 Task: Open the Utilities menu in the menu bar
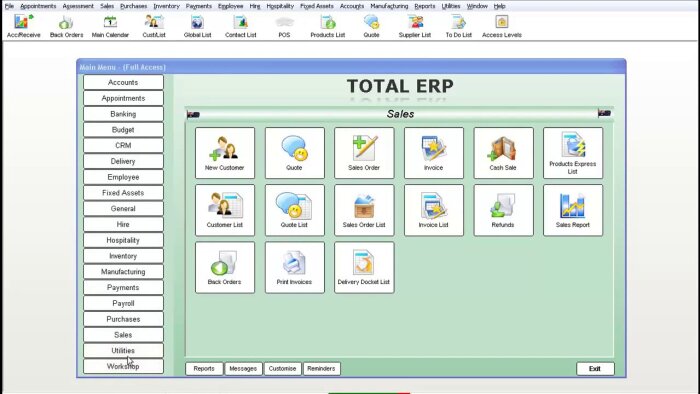(x=451, y=6)
